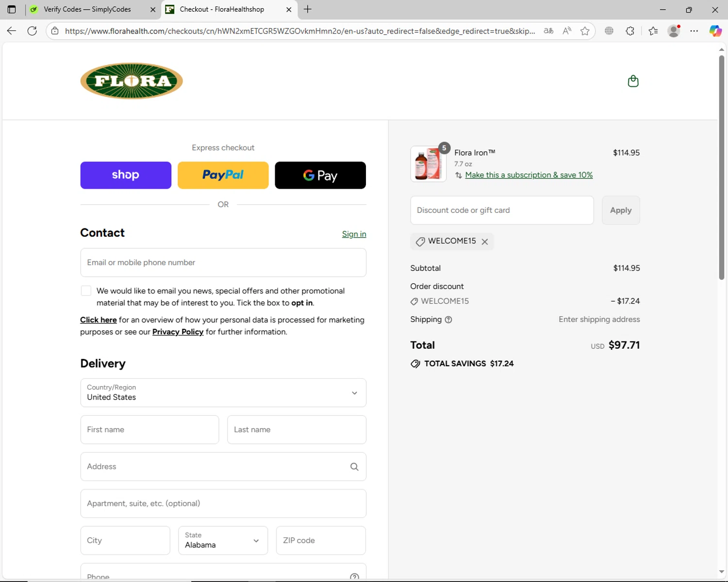Pay with Shop Pay button
728x582 pixels.
[126, 175]
